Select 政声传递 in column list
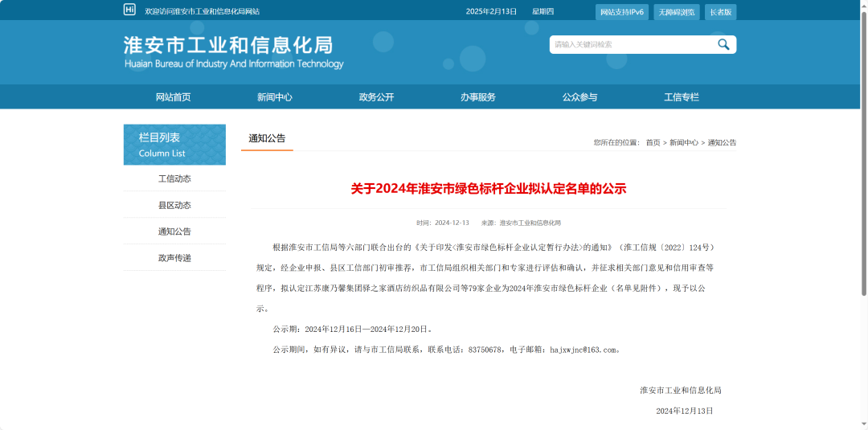This screenshot has height=430, width=868. click(174, 258)
